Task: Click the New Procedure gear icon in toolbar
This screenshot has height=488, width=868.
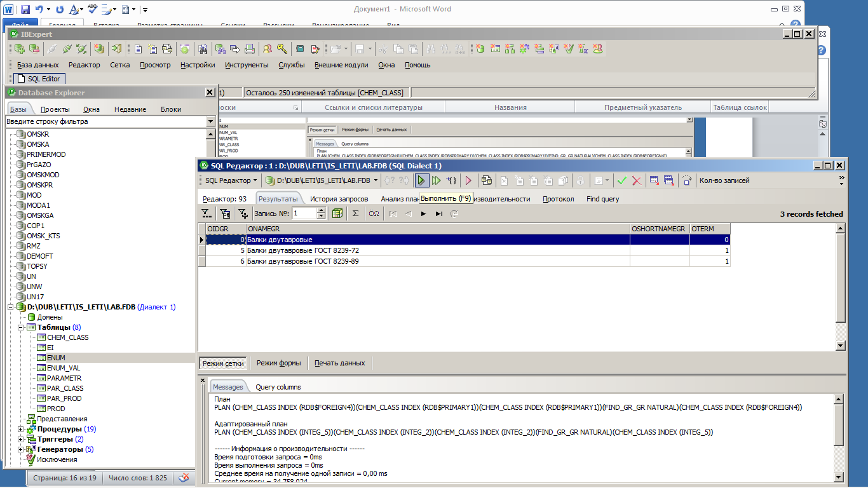Action: (525, 48)
